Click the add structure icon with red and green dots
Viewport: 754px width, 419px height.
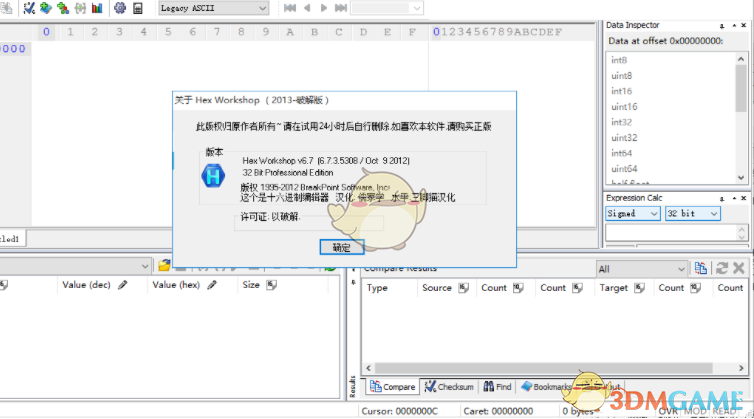point(63,8)
